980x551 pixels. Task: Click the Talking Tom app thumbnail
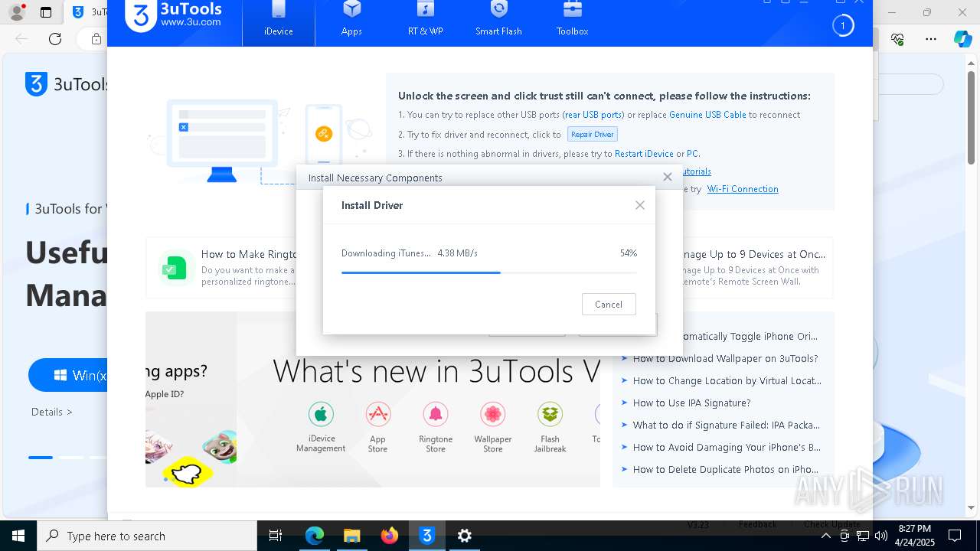pos(220,447)
